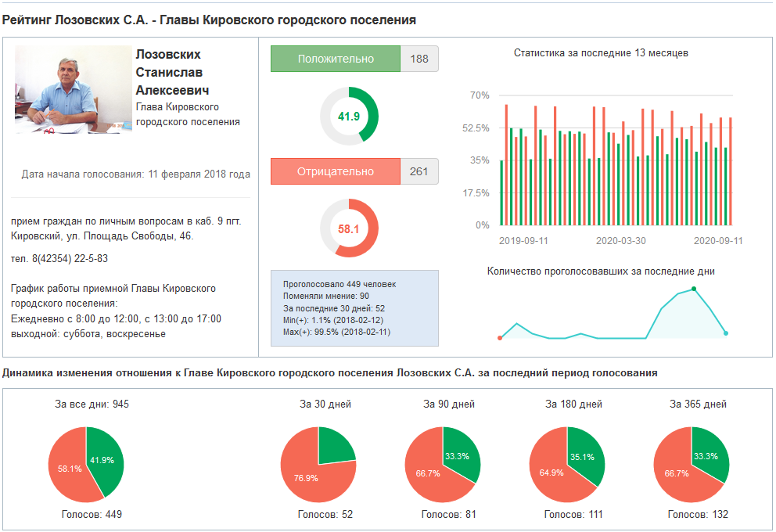Click the 58.1% red slice in all-days pie
This screenshot has width=776, height=532.
(x=66, y=468)
